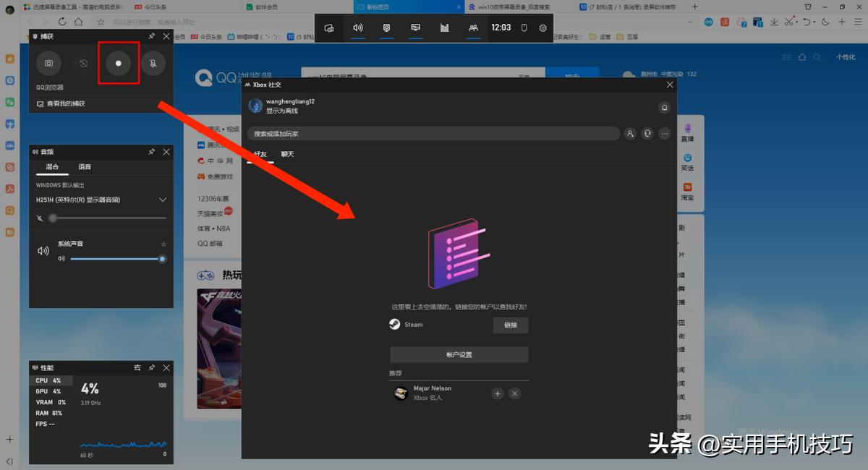Adjust the output device volume slider
The image size is (868, 470).
(109, 218)
